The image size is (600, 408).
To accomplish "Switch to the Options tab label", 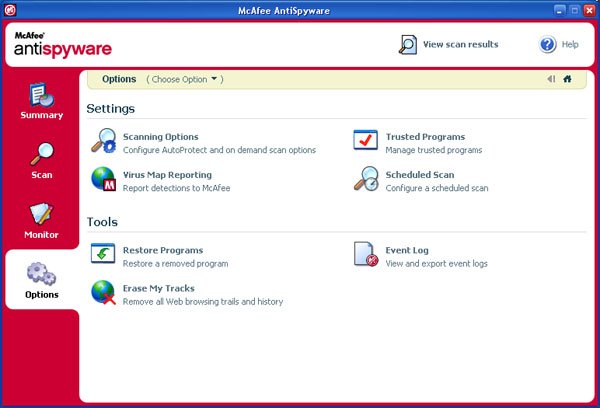I will (42, 295).
